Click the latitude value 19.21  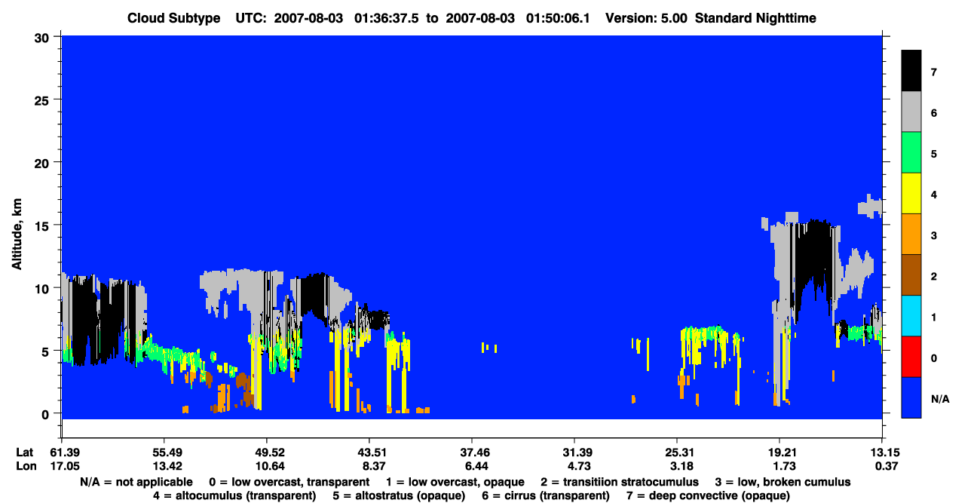pos(779,452)
